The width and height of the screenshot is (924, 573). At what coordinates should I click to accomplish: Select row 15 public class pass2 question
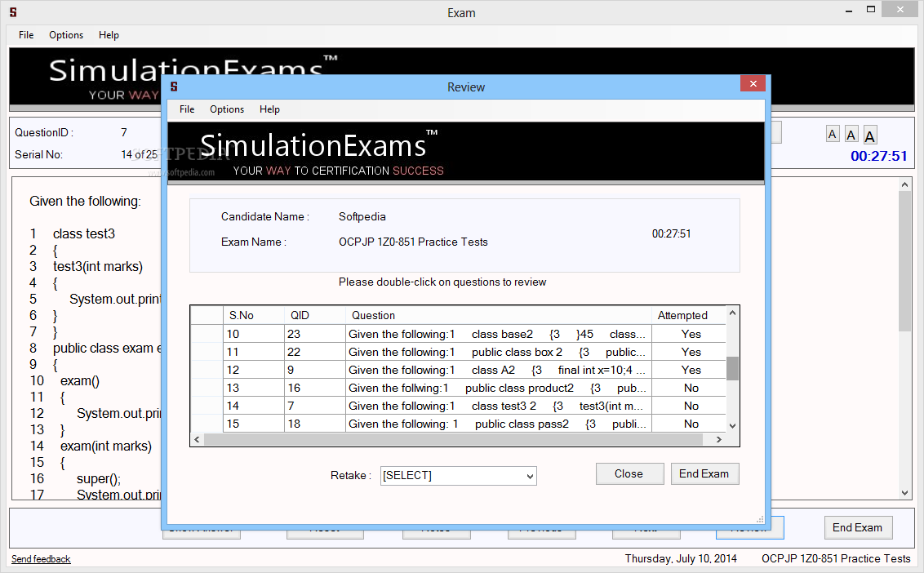pos(458,424)
